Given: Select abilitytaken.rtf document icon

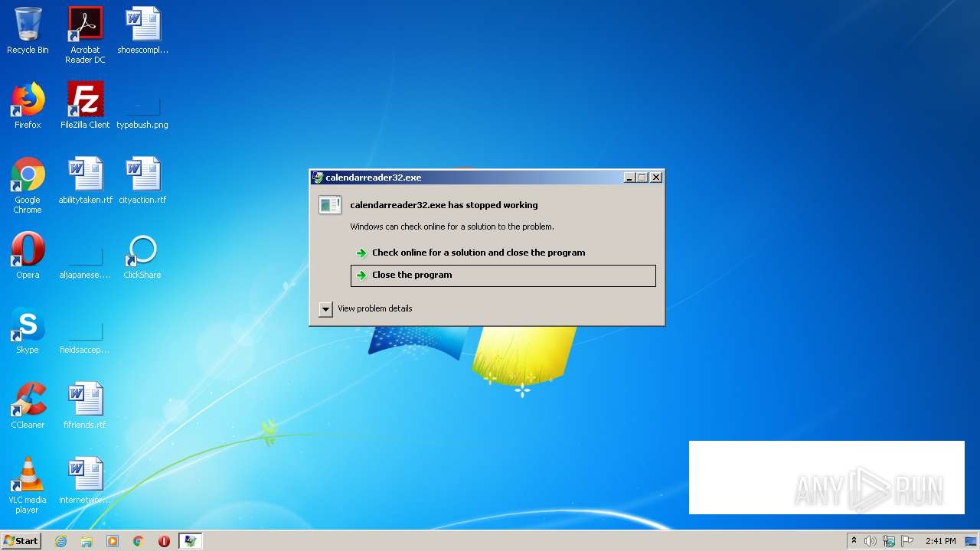Looking at the screenshot, I should (85, 181).
